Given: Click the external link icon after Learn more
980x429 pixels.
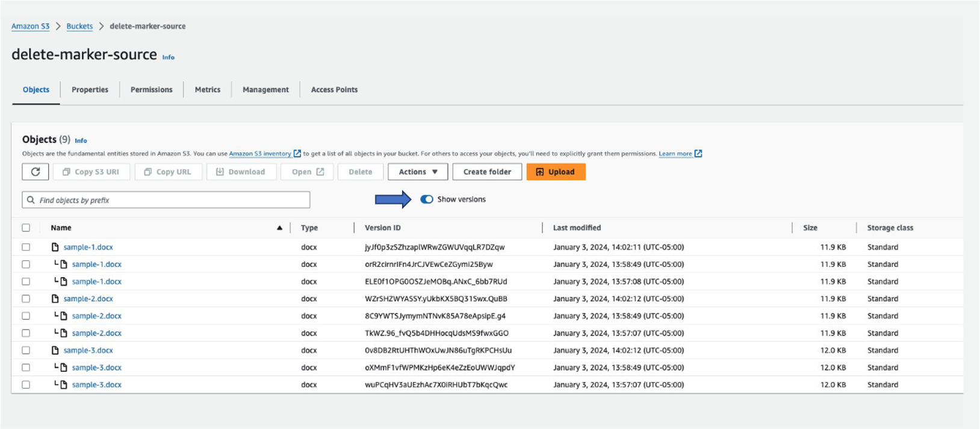Looking at the screenshot, I should [698, 154].
